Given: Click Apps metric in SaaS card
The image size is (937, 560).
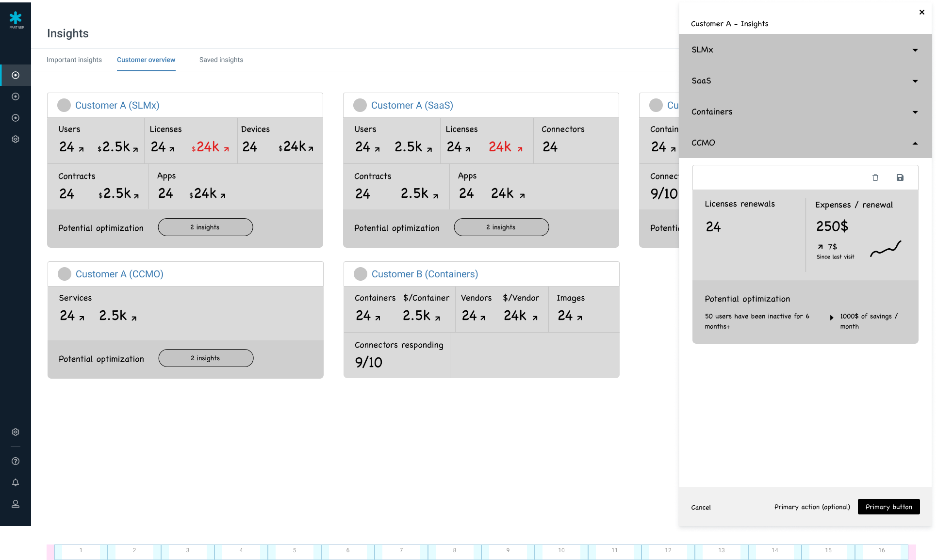Looking at the screenshot, I should click(492, 186).
